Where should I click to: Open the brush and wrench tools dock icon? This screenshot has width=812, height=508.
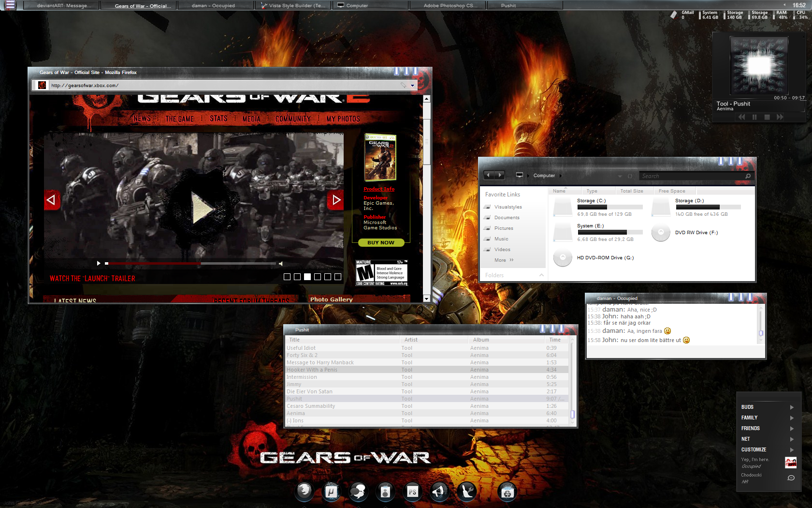click(x=467, y=492)
